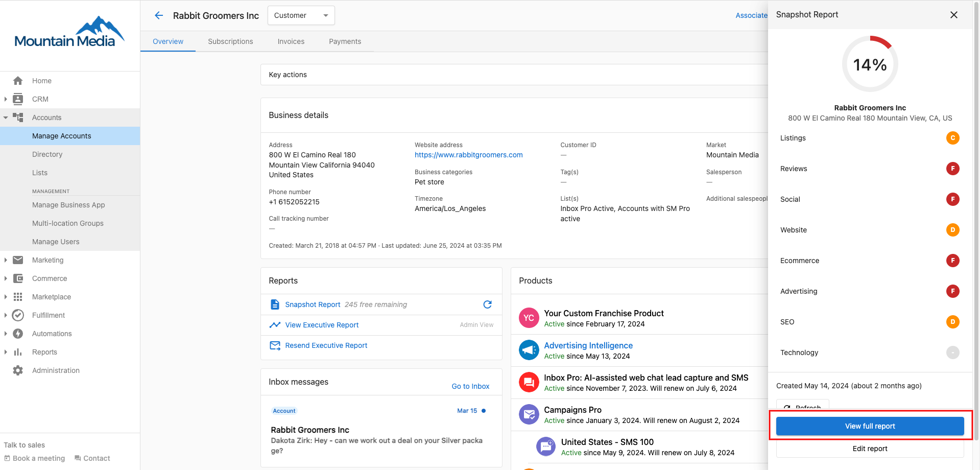The image size is (980, 470).
Task: Expand the Fulfillment menu arrow
Action: pos(6,315)
